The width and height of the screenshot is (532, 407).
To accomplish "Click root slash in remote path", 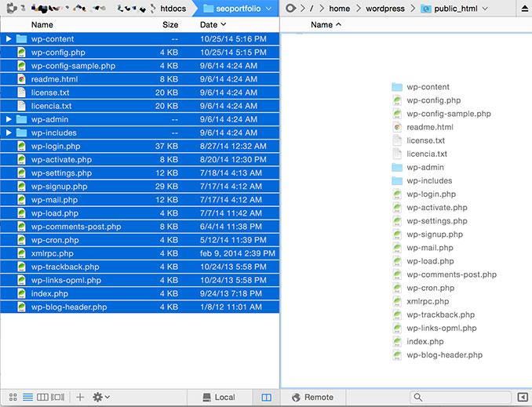I will click(312, 9).
